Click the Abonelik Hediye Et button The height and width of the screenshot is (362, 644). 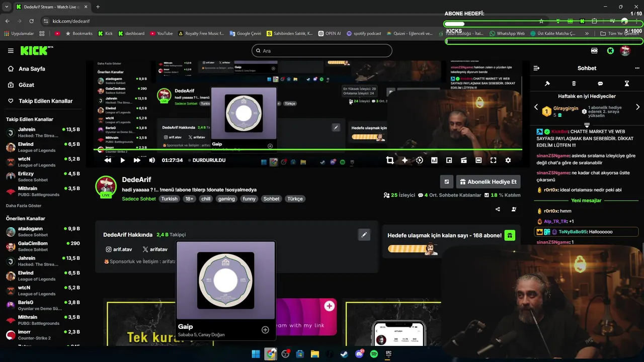point(488,182)
